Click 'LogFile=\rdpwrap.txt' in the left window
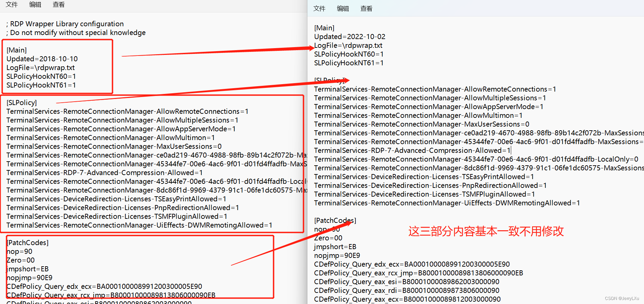 [x=40, y=68]
